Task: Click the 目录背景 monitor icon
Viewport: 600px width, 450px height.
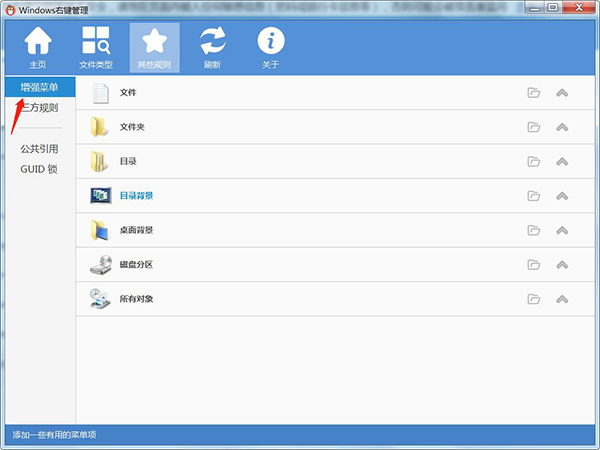Action: [x=101, y=196]
